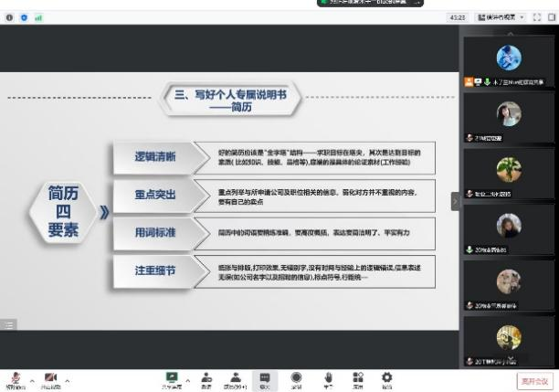
Task: Select the top participant video thumbnail
Action: [508, 59]
